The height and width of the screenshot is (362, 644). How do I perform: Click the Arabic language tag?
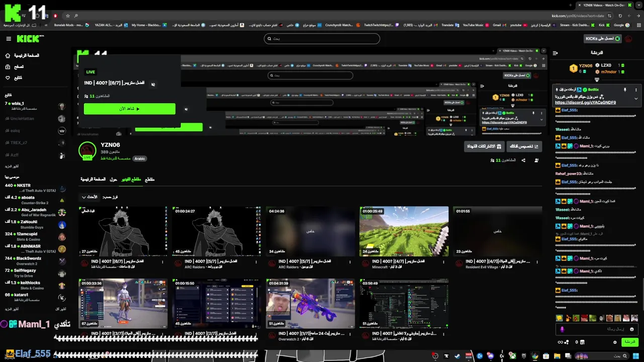coord(139,158)
